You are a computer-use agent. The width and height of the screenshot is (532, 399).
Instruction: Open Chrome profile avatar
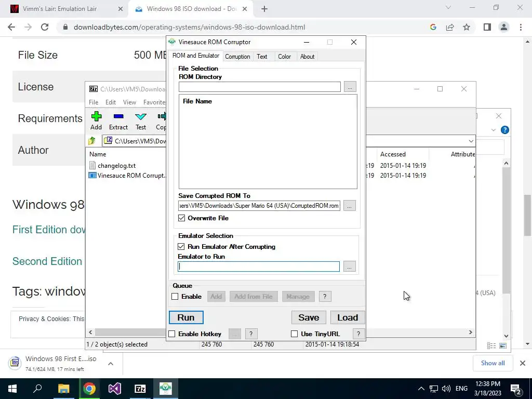[x=504, y=27]
